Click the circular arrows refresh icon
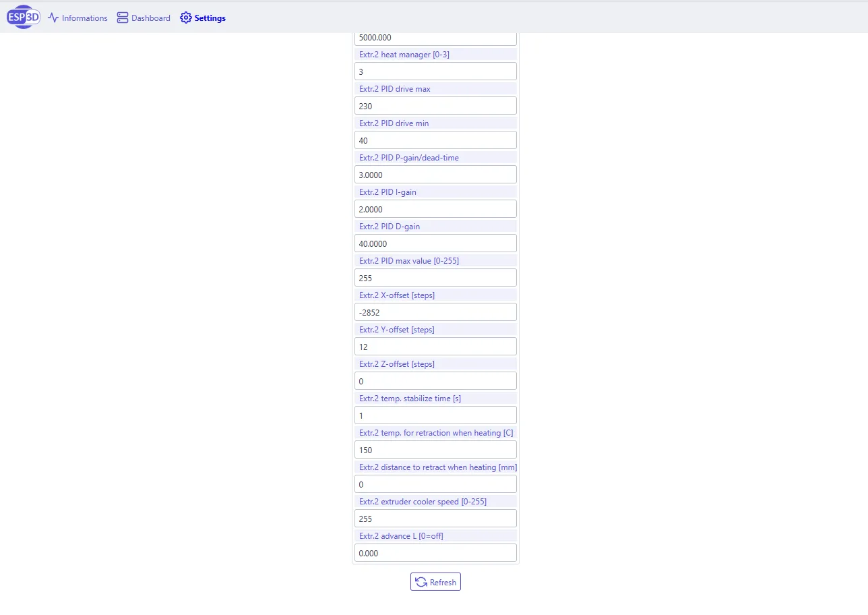Image resolution: width=868 pixels, height=615 pixels. [421, 582]
